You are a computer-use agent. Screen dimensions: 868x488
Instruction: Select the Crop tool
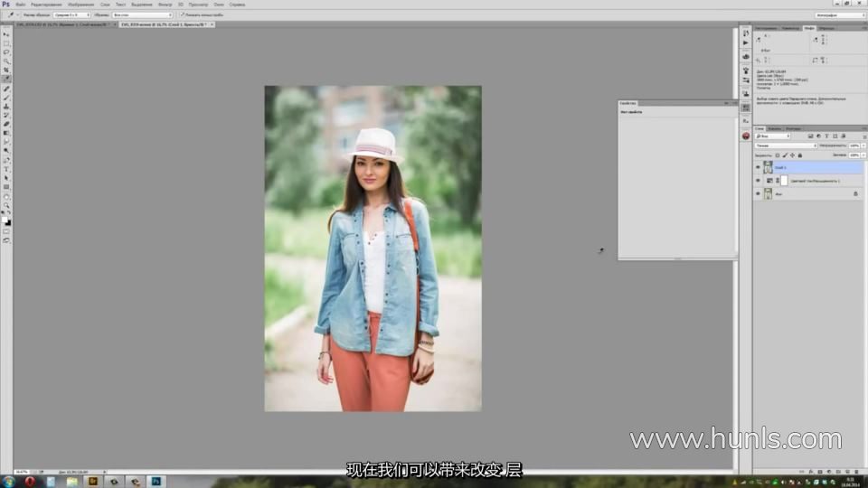point(6,70)
